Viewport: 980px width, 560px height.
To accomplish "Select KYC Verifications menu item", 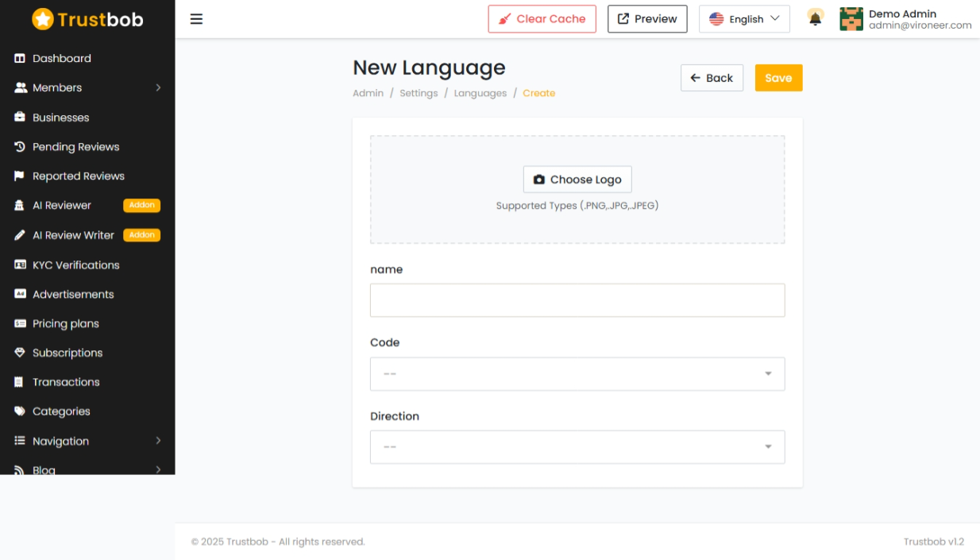I will [x=76, y=265].
